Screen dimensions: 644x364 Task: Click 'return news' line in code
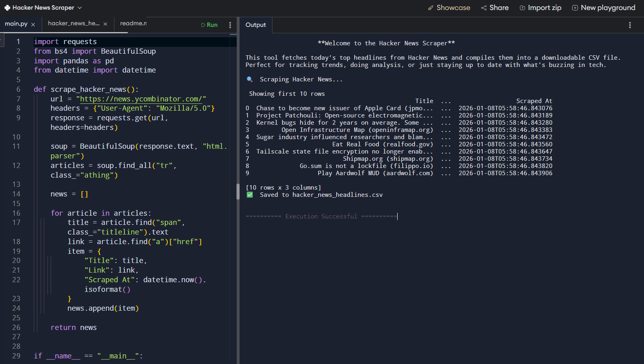pos(73,328)
